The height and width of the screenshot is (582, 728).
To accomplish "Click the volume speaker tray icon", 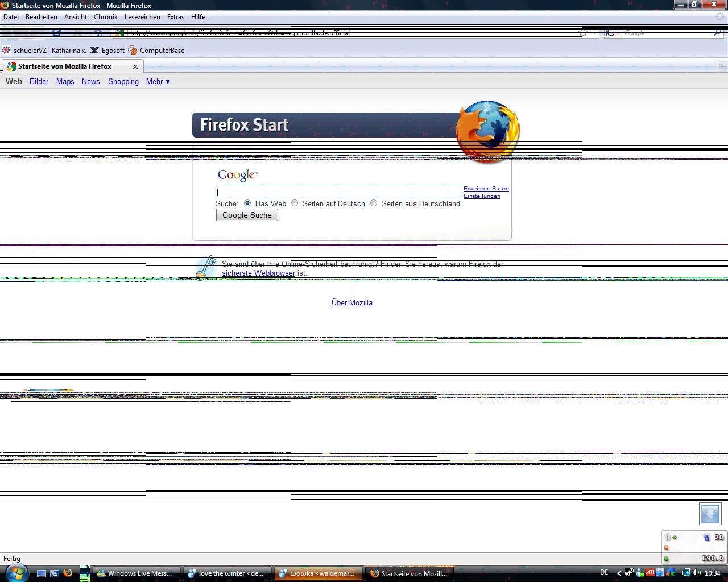I will pyautogui.click(x=697, y=573).
